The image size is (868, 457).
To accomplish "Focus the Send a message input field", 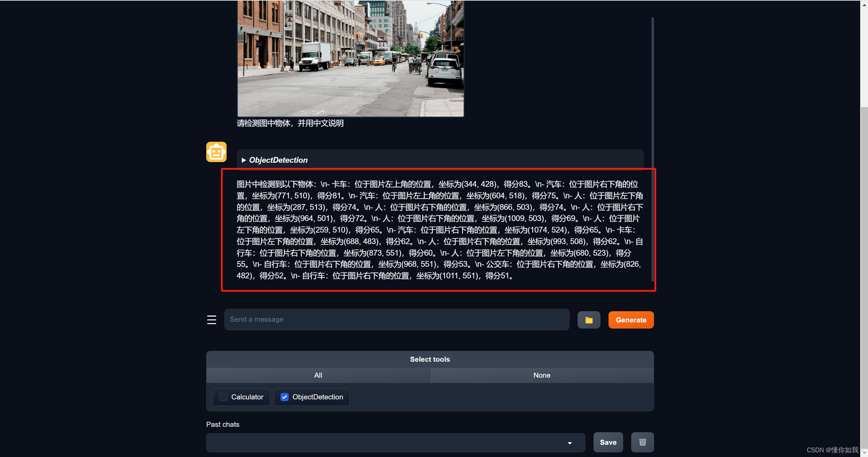I will (397, 319).
